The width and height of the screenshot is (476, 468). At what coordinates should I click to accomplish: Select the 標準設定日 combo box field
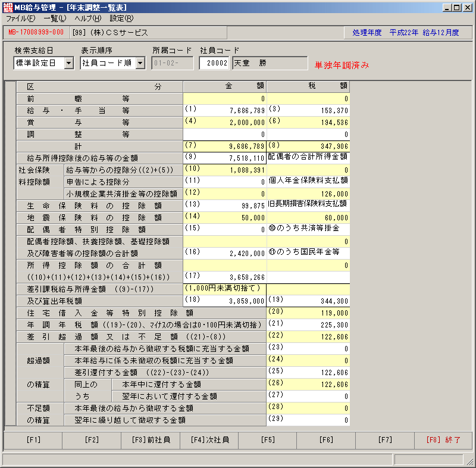pos(39,63)
